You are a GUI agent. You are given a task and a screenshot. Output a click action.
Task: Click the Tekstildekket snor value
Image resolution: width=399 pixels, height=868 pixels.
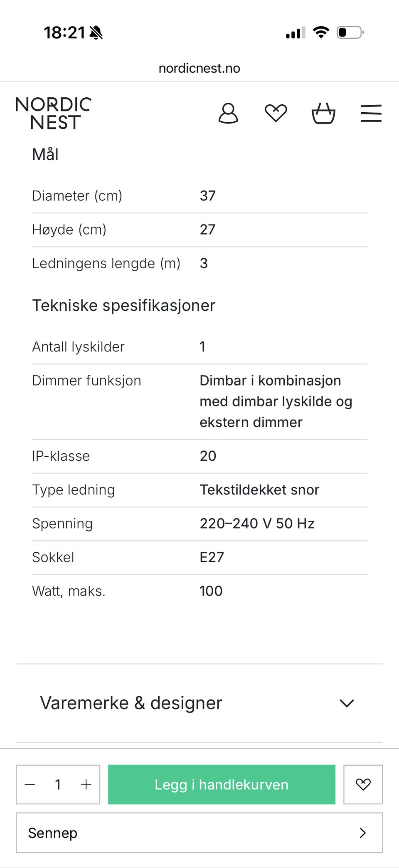coord(259,490)
